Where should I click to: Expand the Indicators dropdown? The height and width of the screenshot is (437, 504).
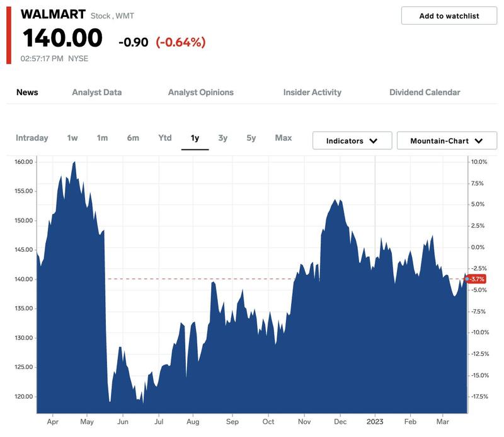click(x=352, y=141)
